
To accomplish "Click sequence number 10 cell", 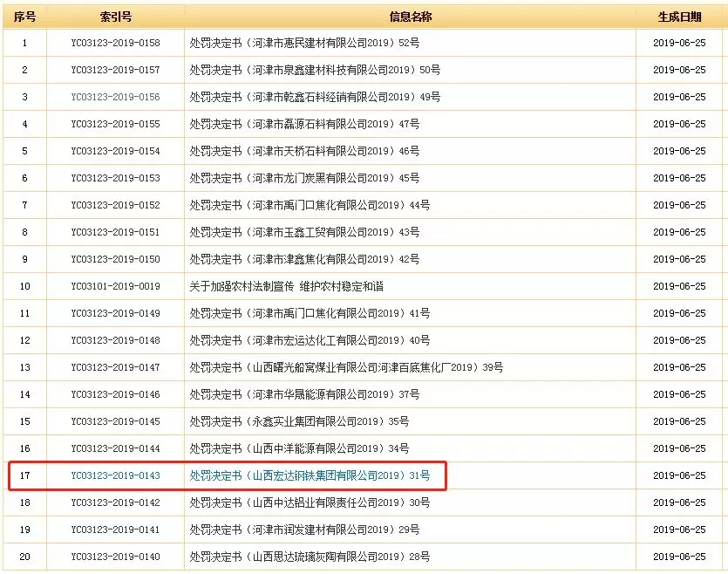I will 24,285.
